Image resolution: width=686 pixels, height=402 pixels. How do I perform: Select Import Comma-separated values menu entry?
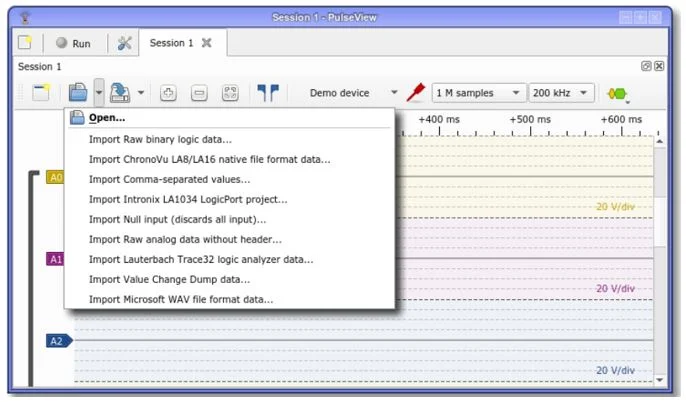[x=169, y=179]
